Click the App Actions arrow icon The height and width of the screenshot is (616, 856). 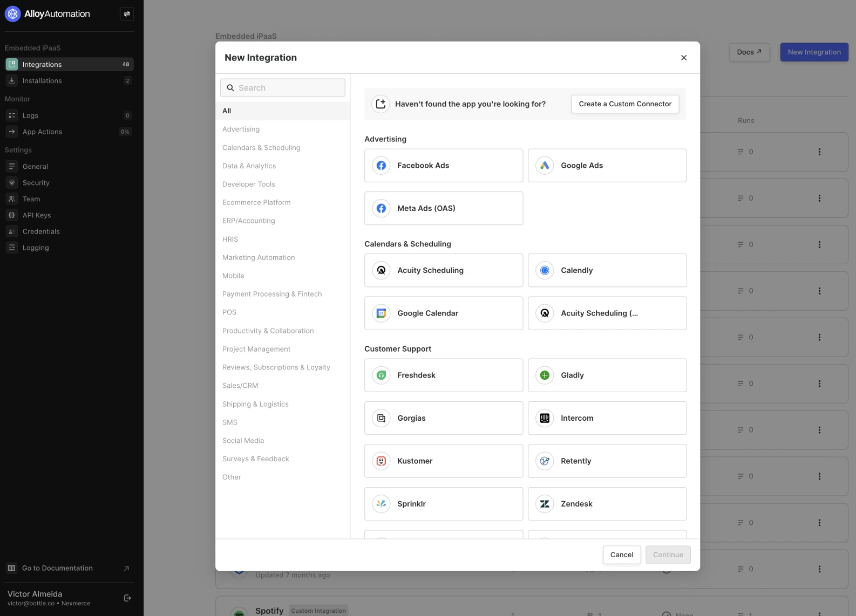(x=12, y=132)
